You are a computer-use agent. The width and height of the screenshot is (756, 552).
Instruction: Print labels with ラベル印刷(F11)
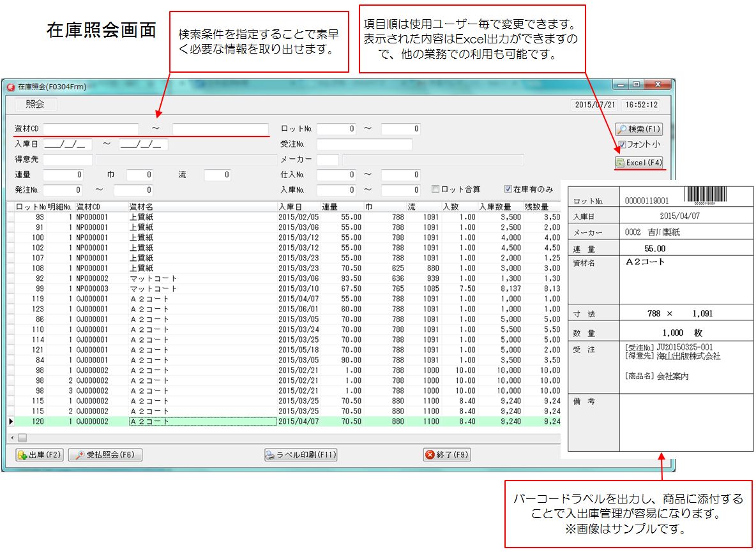pos(301,455)
